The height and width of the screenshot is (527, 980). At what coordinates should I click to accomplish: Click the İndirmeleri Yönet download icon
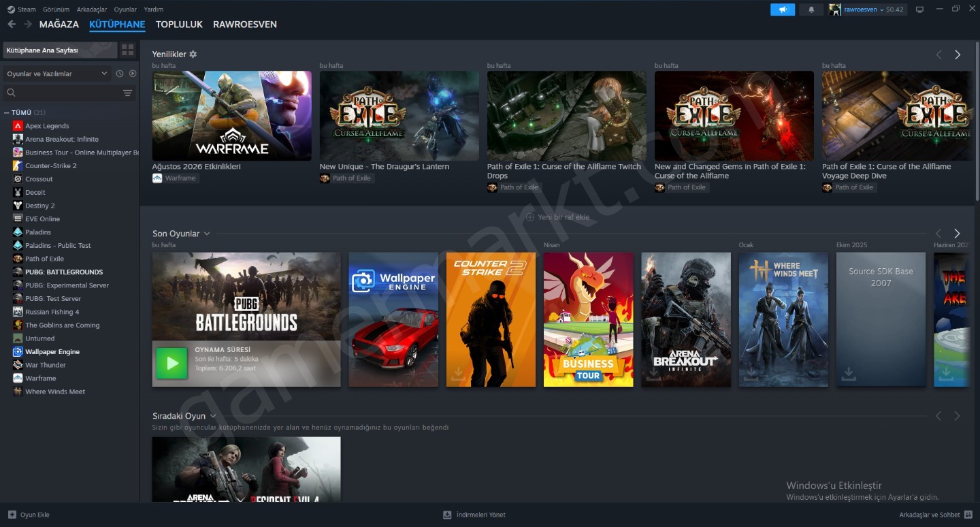447,515
